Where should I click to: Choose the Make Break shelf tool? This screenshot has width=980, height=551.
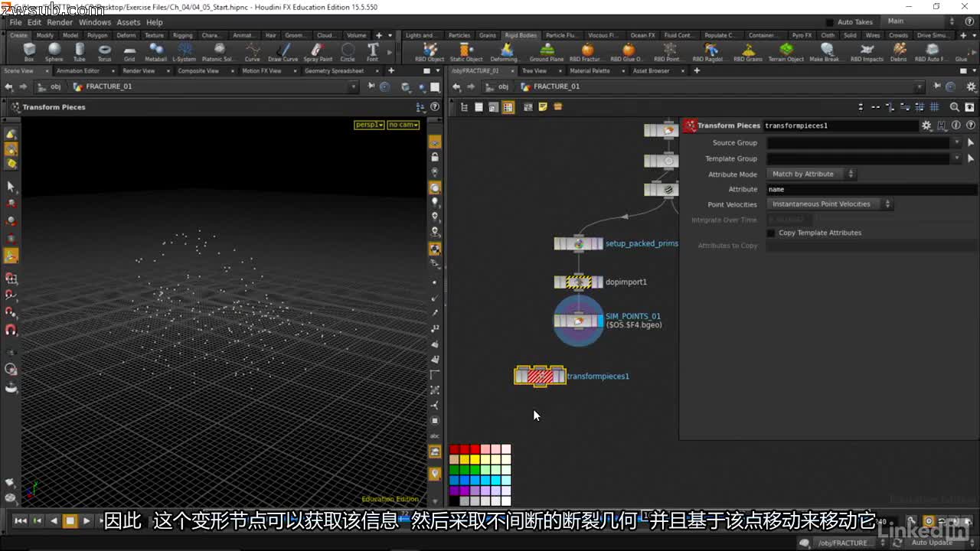pos(826,50)
